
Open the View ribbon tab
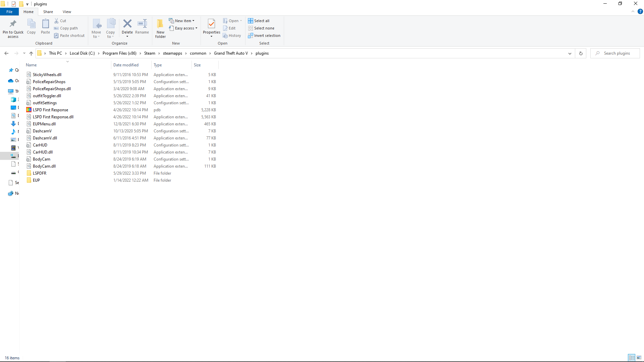67,12
